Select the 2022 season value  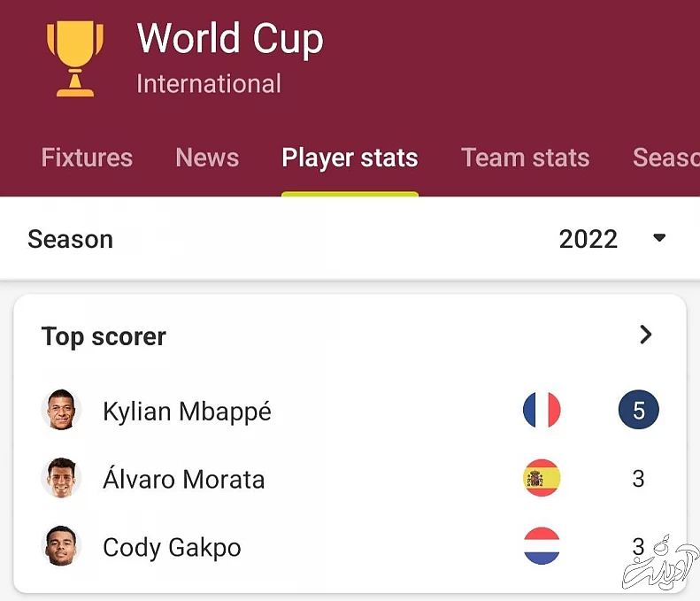pos(588,239)
